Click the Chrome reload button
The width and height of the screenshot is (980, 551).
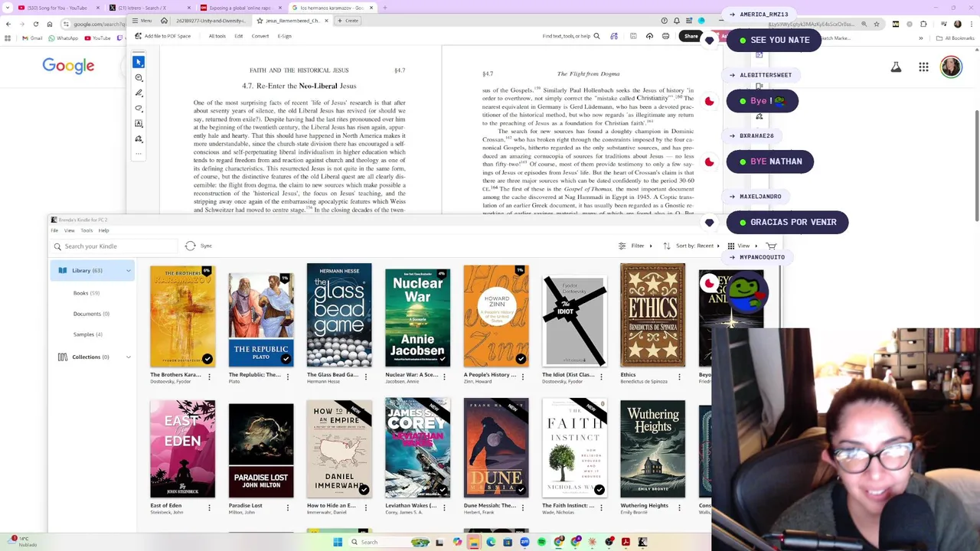35,24
